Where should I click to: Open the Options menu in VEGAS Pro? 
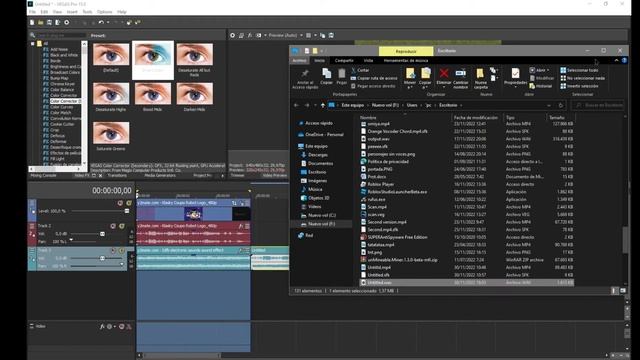(x=104, y=12)
